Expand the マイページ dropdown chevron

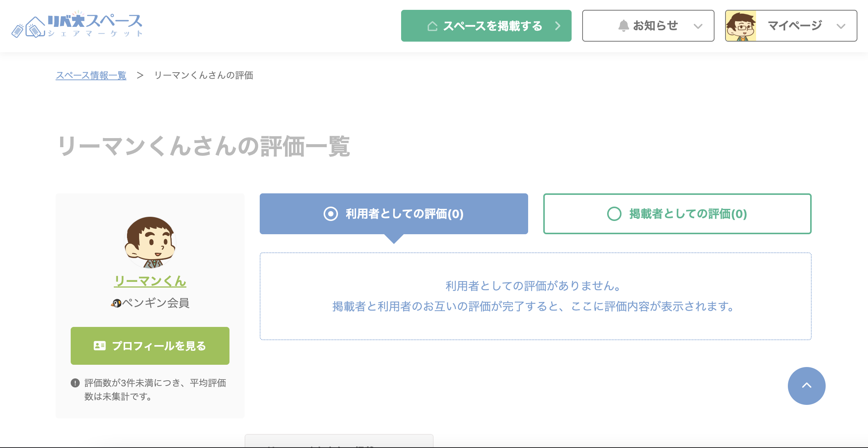[841, 26]
